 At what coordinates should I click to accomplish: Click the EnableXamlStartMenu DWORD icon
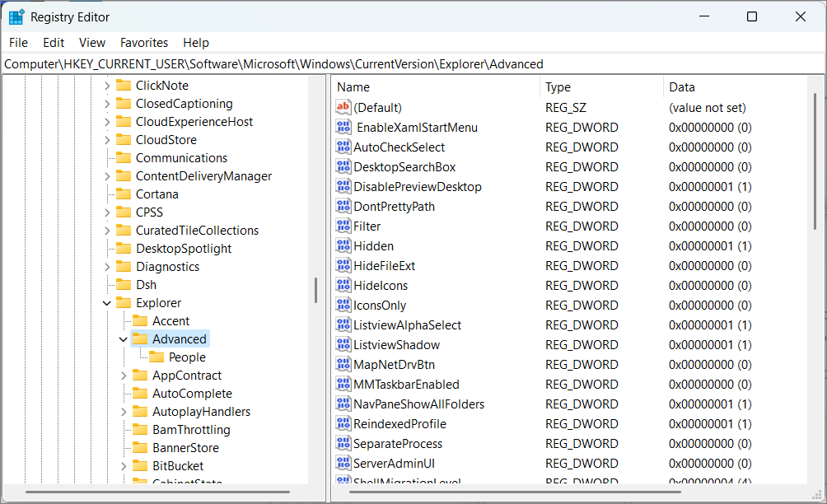point(343,127)
